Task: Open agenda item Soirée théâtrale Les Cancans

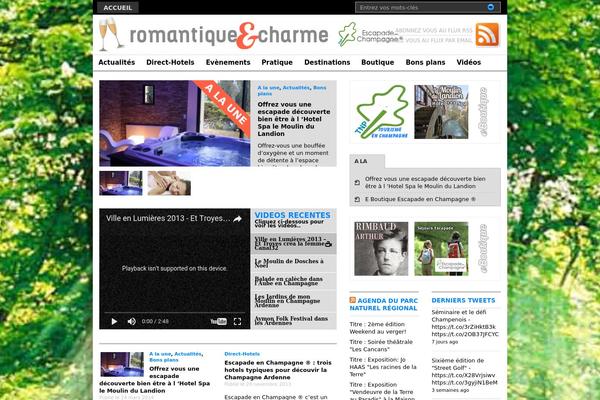Action: 381,346
